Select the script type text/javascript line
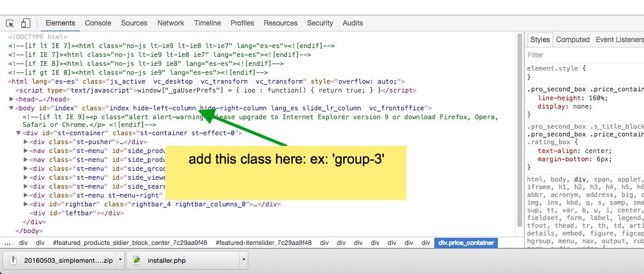644x274 pixels. pyautogui.click(x=216, y=90)
